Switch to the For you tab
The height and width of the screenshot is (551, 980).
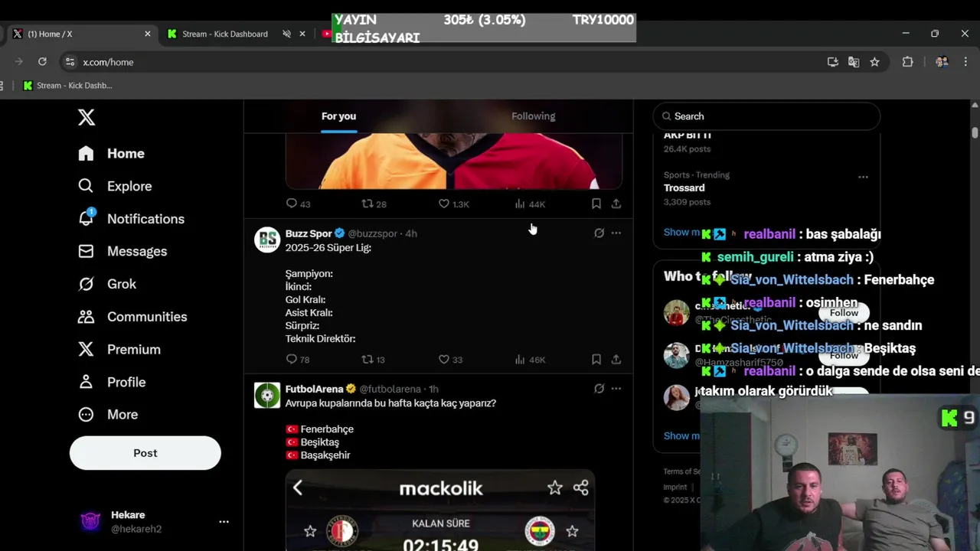[338, 116]
